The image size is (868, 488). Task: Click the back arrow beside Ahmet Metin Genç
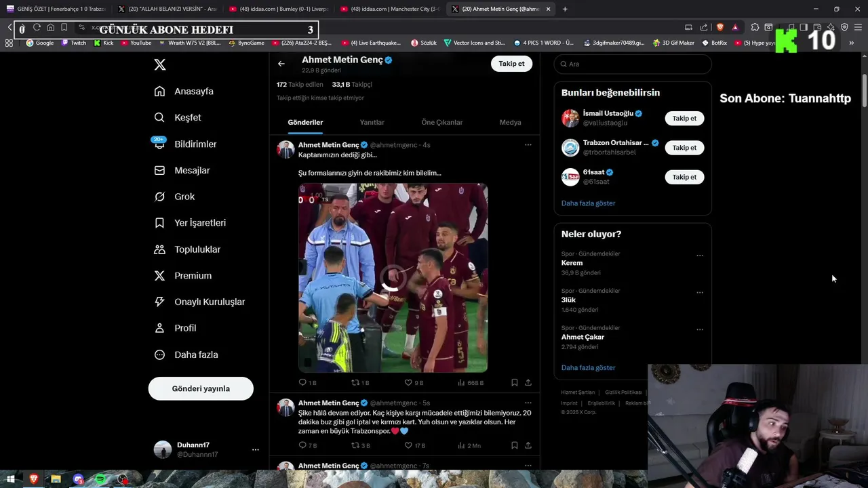click(281, 64)
